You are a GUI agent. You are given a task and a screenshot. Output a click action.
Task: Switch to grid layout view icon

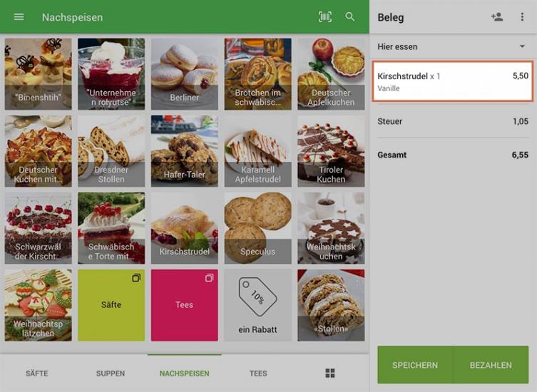(x=329, y=373)
